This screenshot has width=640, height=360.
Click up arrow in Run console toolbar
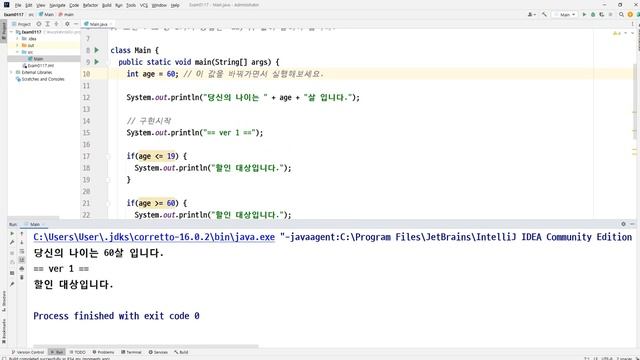[22, 233]
